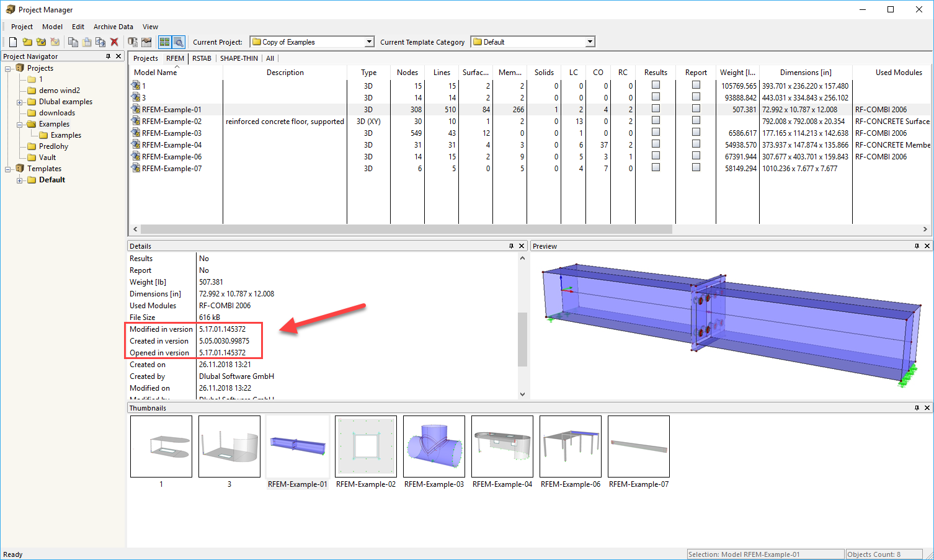Open the View menu
934x560 pixels.
(150, 27)
